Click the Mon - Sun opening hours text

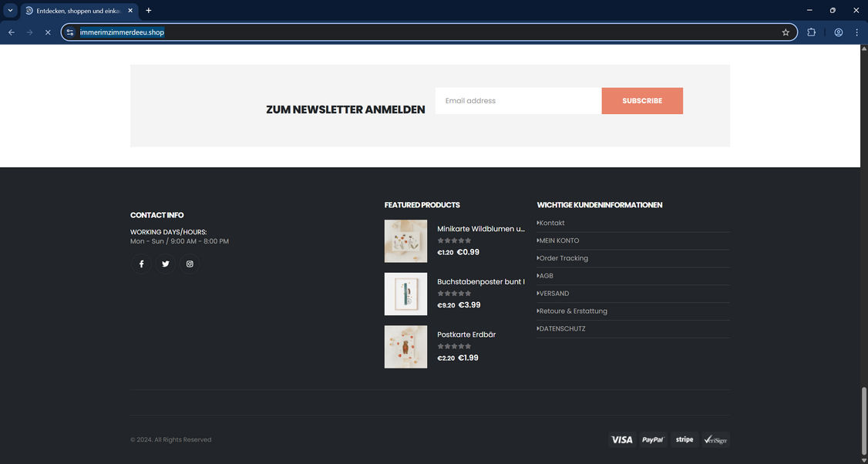[180, 241]
